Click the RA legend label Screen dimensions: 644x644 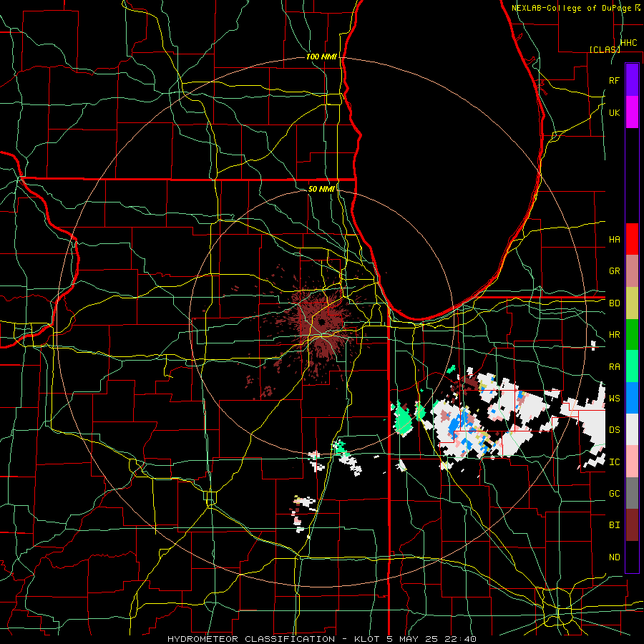(x=614, y=366)
